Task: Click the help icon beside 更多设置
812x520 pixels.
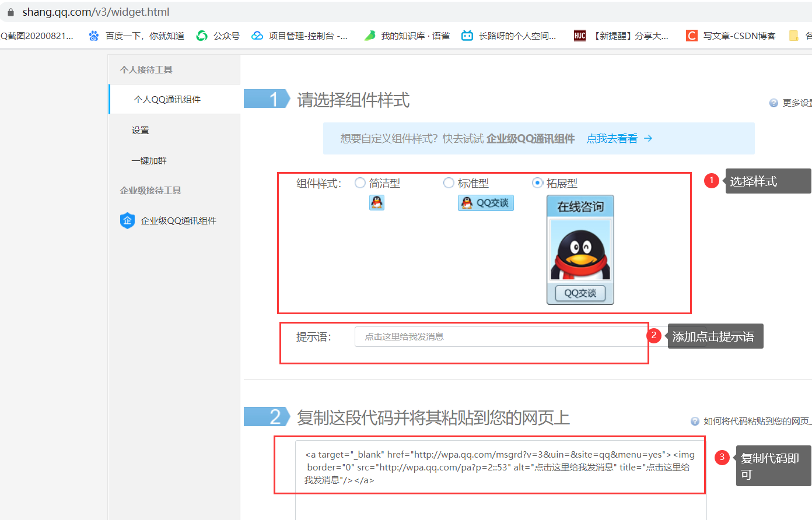Action: pos(774,103)
